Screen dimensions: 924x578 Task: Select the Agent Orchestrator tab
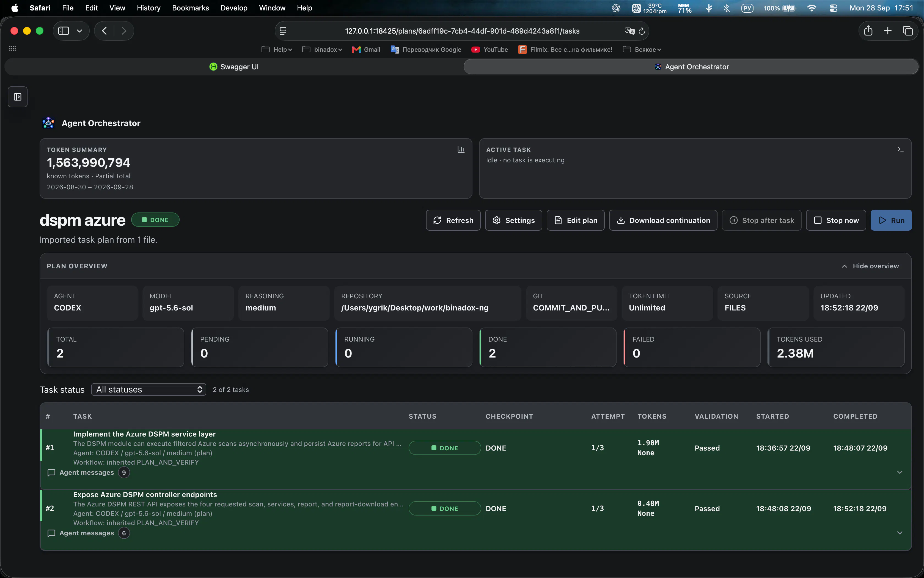tap(691, 67)
